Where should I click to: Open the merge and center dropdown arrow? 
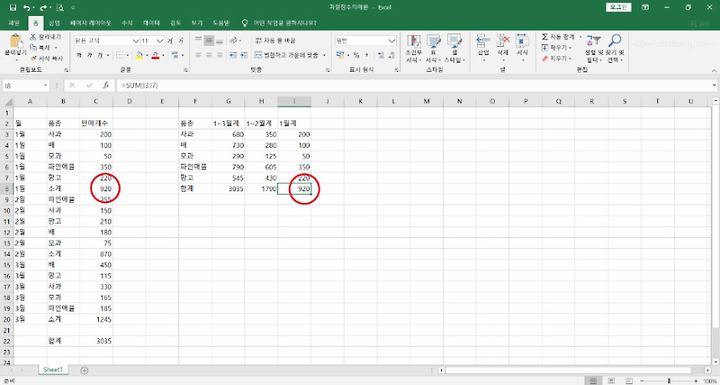[324, 56]
